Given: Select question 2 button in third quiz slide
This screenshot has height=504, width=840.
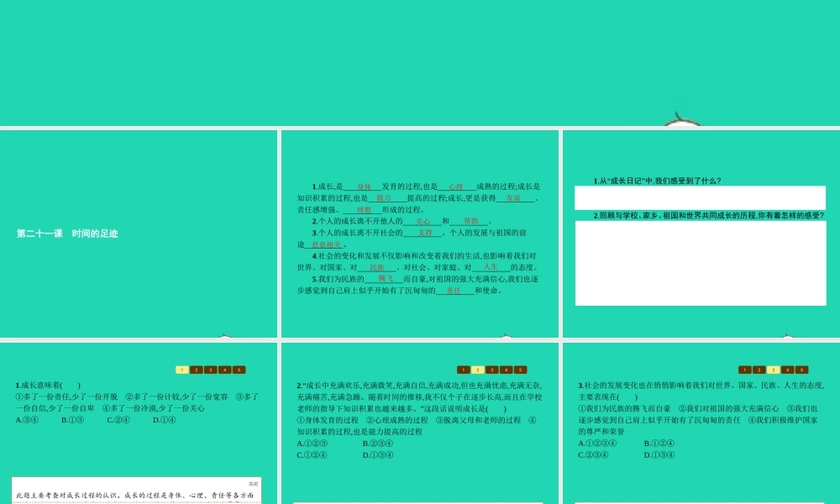Looking at the screenshot, I should click(759, 370).
